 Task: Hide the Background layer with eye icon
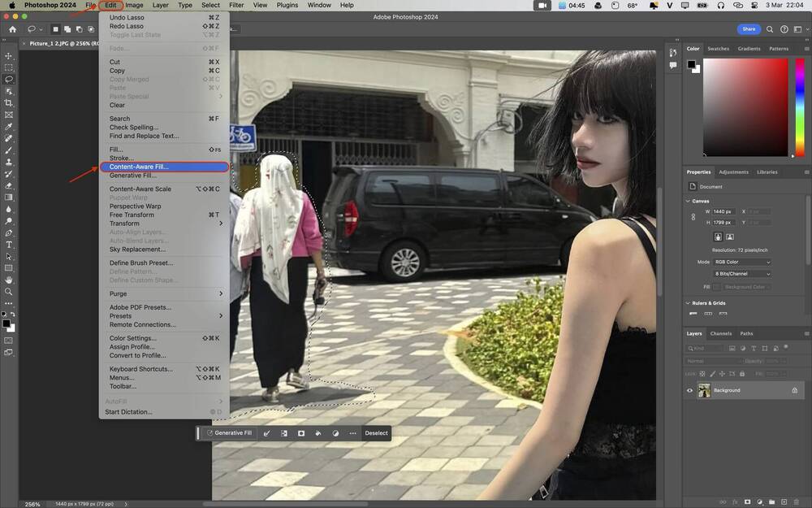[689, 390]
